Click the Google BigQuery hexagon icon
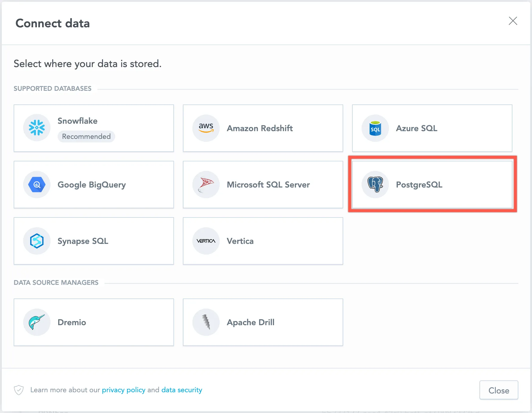The height and width of the screenshot is (413, 532). click(x=37, y=185)
